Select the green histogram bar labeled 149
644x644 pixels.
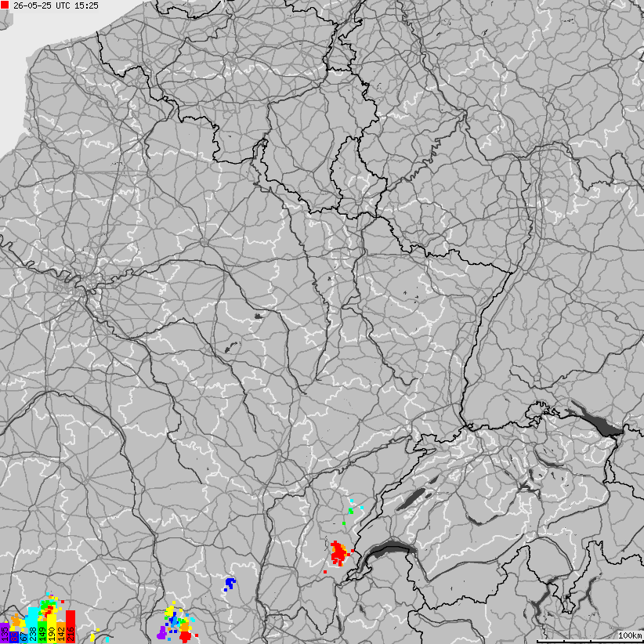42,632
